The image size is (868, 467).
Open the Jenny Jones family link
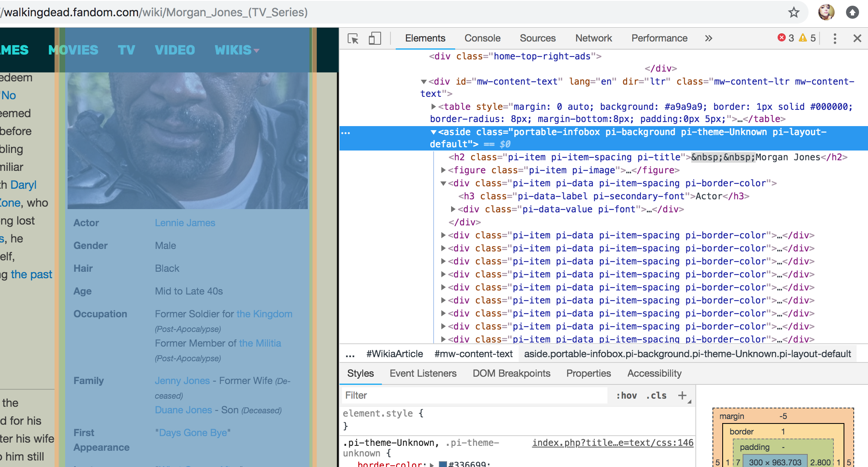click(x=182, y=381)
